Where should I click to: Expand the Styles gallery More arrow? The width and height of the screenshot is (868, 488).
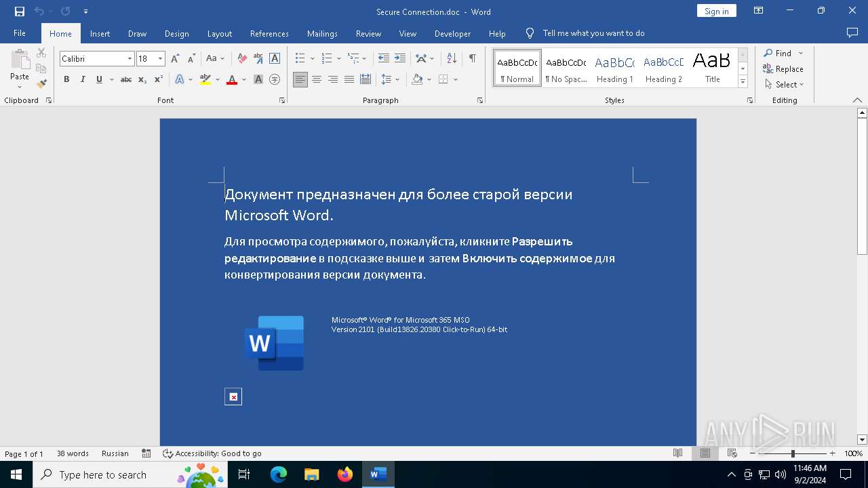click(743, 81)
